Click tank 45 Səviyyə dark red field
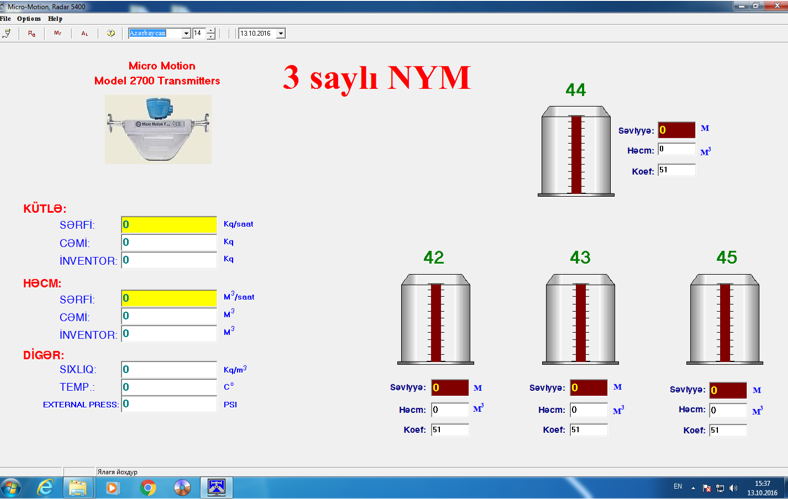This screenshot has width=788, height=499. (x=728, y=390)
